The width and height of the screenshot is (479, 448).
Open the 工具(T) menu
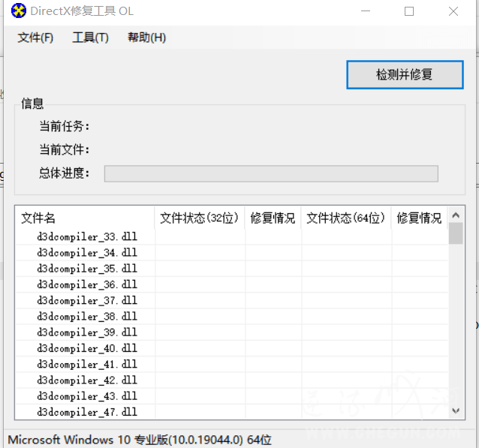[90, 38]
